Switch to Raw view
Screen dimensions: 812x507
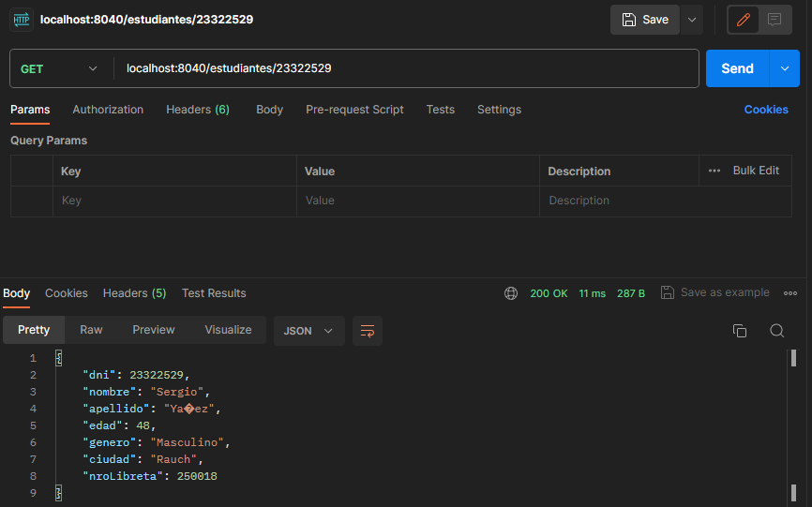coord(91,330)
